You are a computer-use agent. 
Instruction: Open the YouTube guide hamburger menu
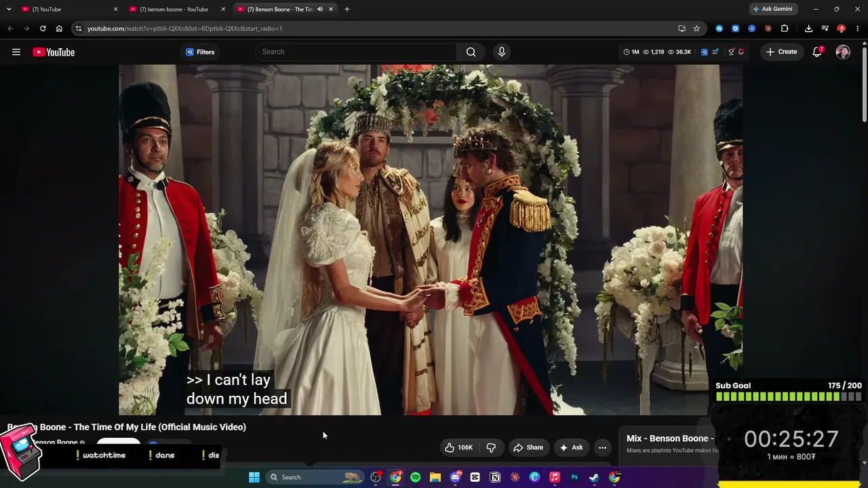16,52
